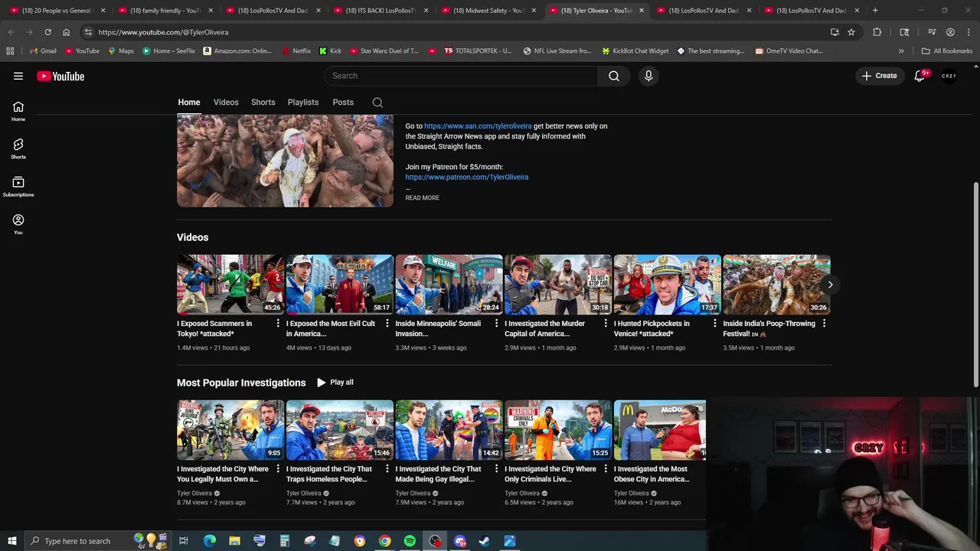Open options for Minneapolis Somali Invasion video
This screenshot has width=980, height=551.
point(496,324)
